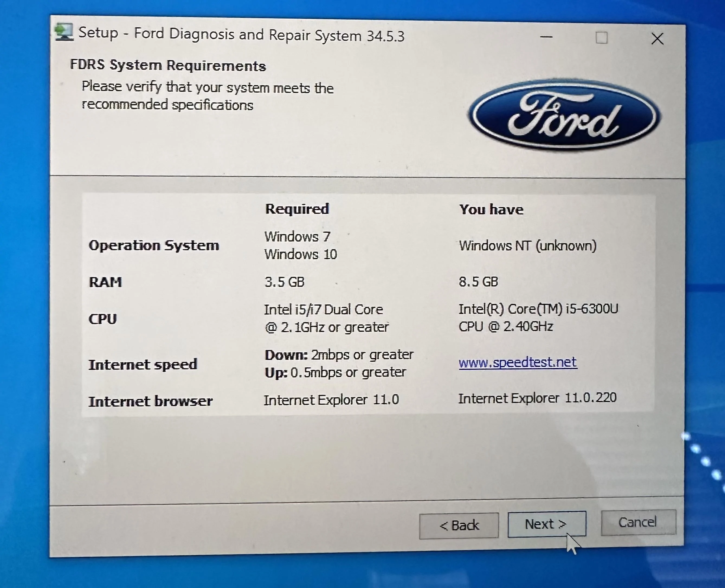Maximize the Setup window

click(x=601, y=38)
